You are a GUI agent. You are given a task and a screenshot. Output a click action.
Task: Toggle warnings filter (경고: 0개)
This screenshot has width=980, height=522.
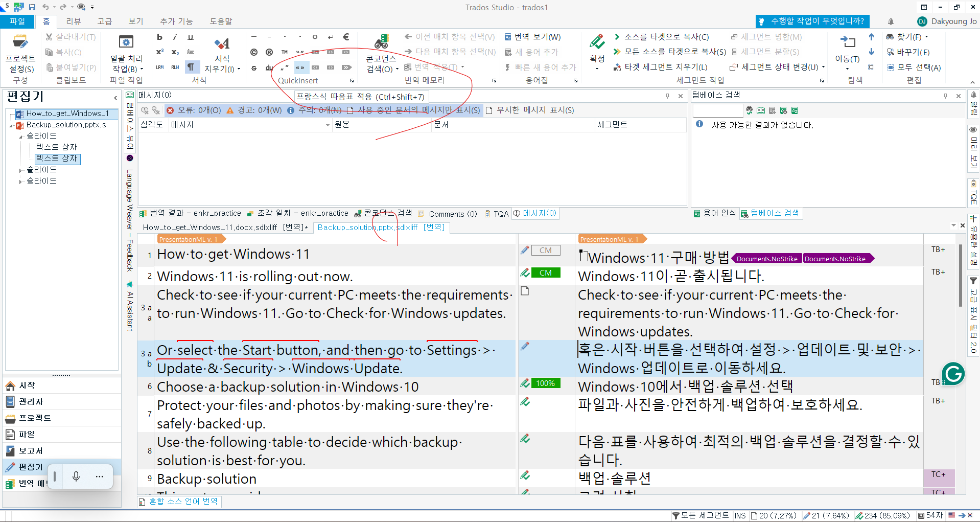tap(254, 110)
